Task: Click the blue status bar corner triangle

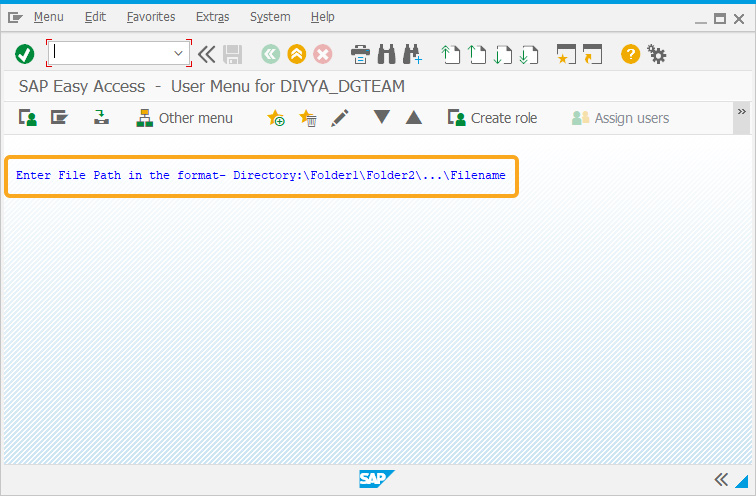Action: pyautogui.click(x=742, y=481)
